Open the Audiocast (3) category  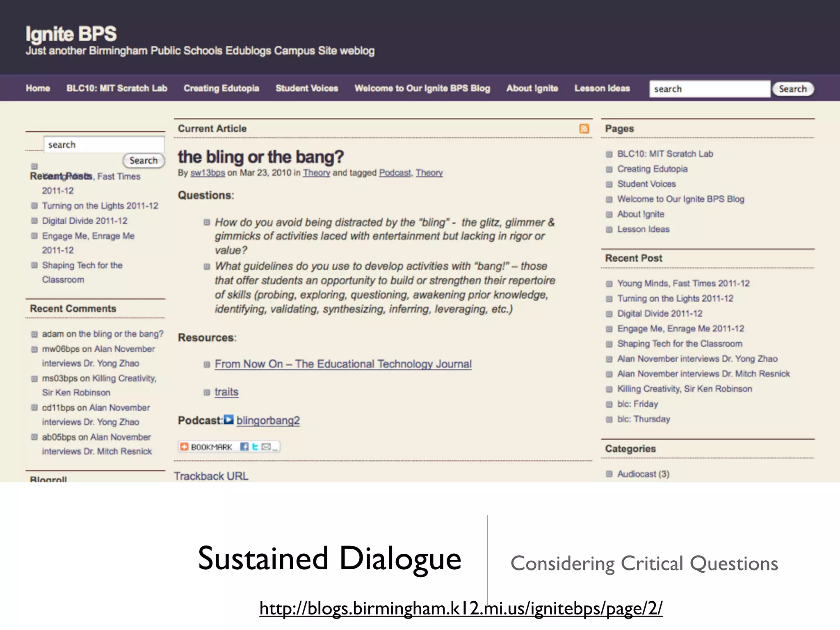(x=644, y=474)
